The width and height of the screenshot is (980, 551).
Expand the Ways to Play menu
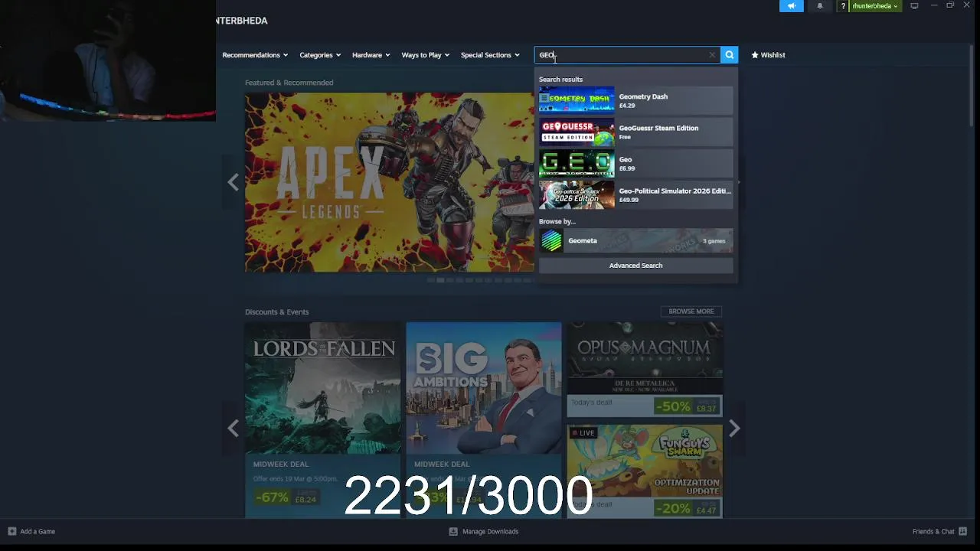(x=425, y=55)
